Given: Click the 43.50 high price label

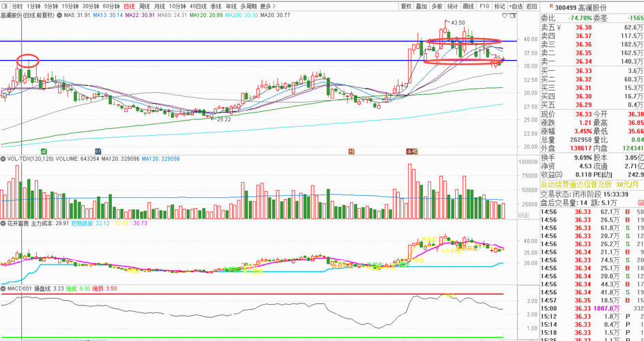Looking at the screenshot, I should 458,22.
